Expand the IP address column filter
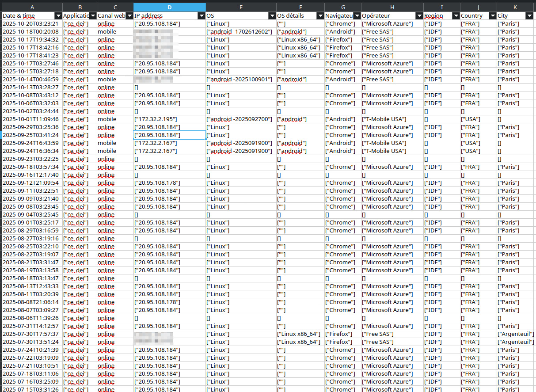The height and width of the screenshot is (392, 536). pos(201,16)
